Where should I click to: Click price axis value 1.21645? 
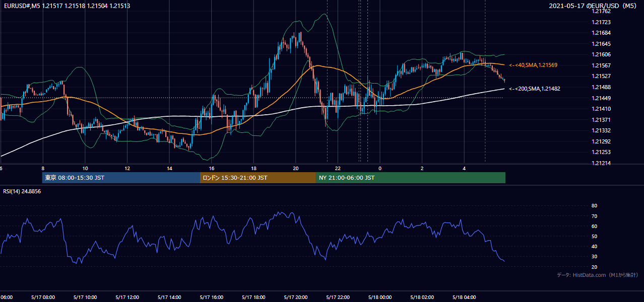(600, 44)
